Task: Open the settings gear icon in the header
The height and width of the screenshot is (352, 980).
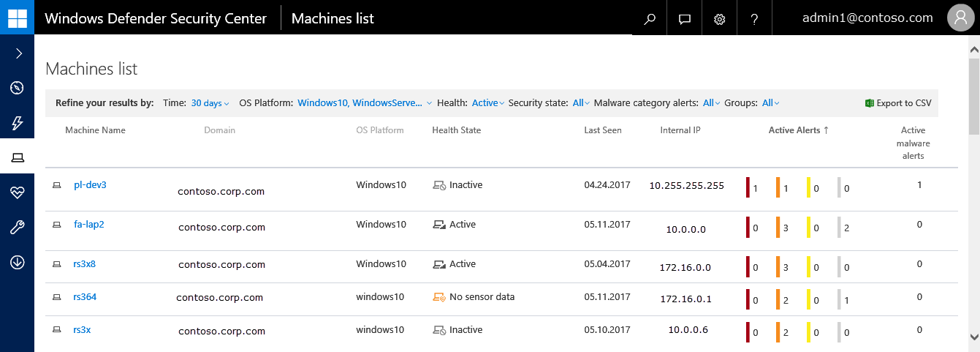Action: 719,19
